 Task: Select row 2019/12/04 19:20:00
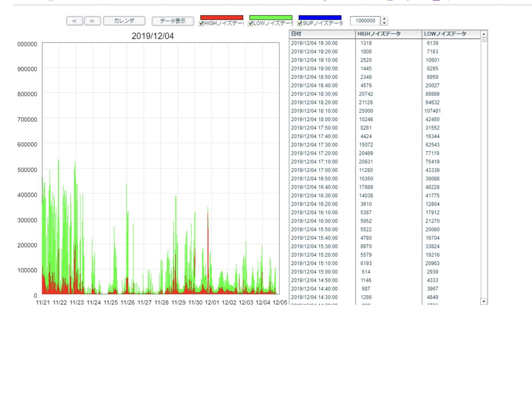(x=385, y=51)
